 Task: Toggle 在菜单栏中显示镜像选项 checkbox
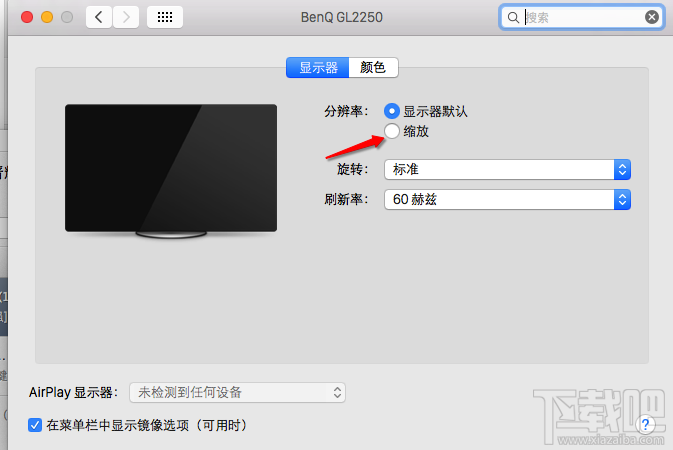pos(35,426)
